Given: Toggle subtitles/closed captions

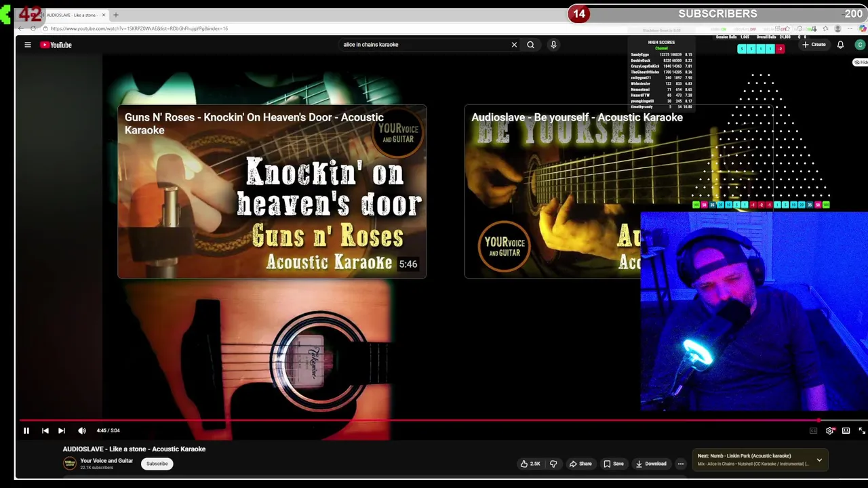Looking at the screenshot, I should point(813,430).
